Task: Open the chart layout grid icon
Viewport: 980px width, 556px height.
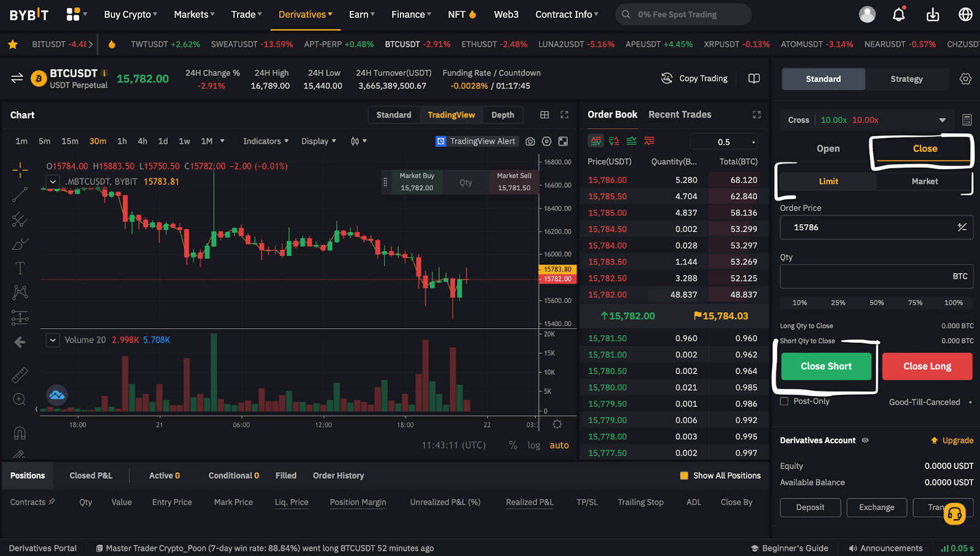Action: click(545, 115)
